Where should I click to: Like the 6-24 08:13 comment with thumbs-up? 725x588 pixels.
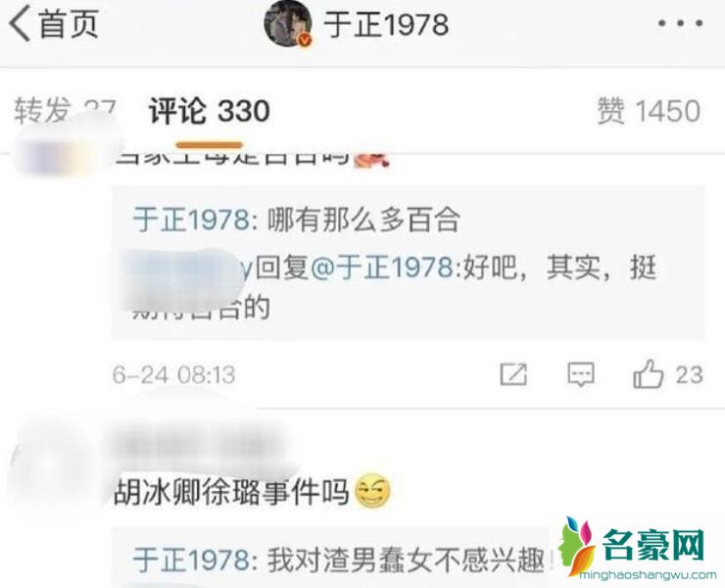point(649,373)
